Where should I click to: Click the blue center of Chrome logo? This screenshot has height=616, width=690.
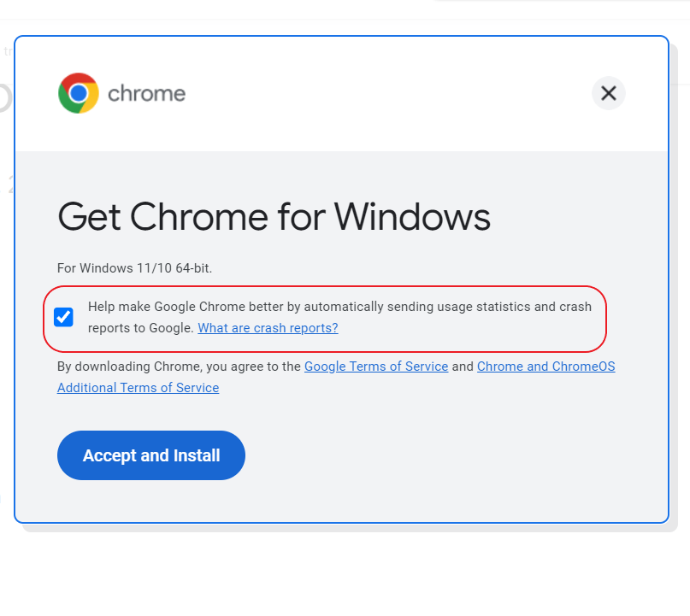click(79, 93)
